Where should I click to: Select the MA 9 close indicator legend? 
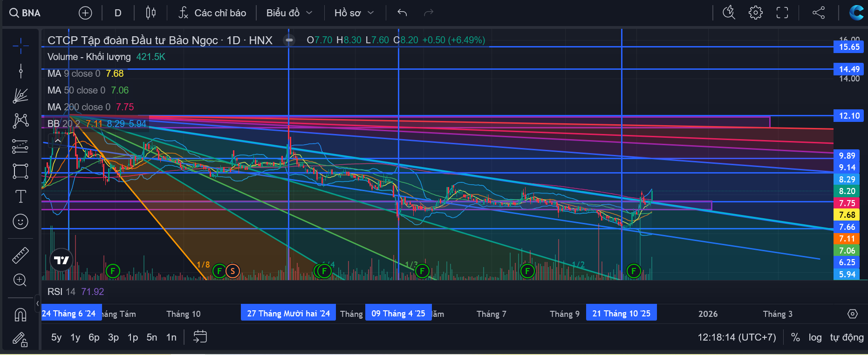[86, 74]
